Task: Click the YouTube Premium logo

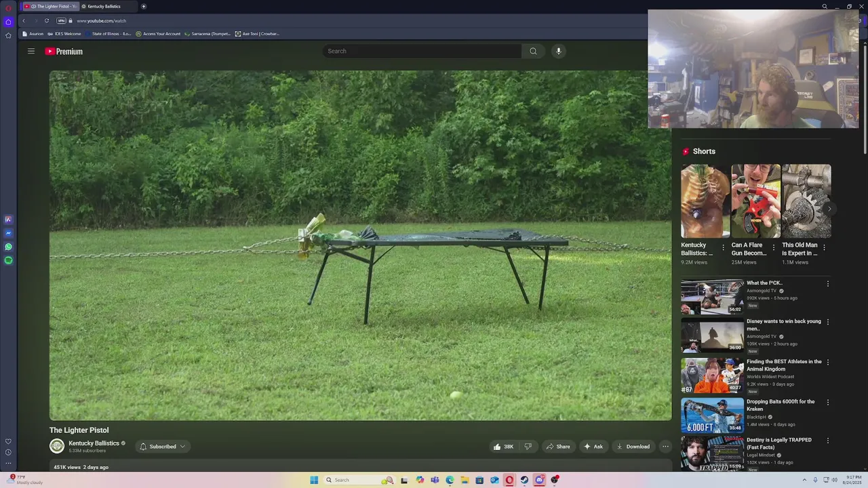Action: (64, 52)
